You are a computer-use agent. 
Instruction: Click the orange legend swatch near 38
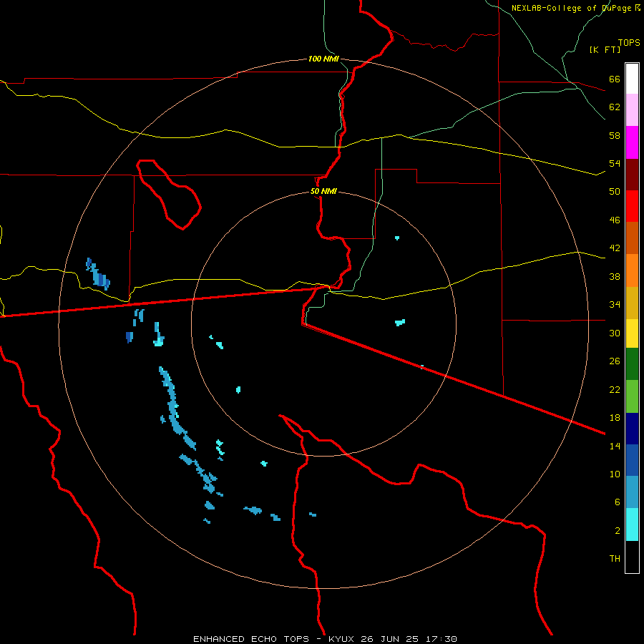click(x=632, y=270)
